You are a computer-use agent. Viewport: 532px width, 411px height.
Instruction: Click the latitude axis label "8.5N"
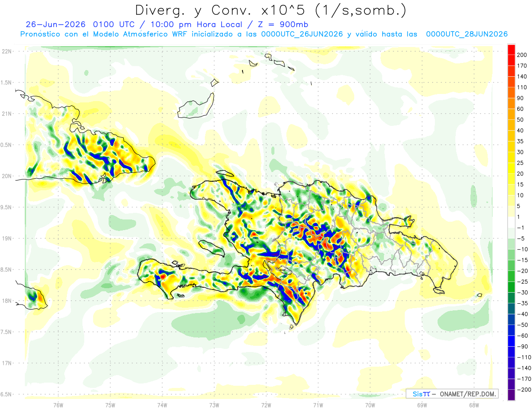pyautogui.click(x=7, y=270)
